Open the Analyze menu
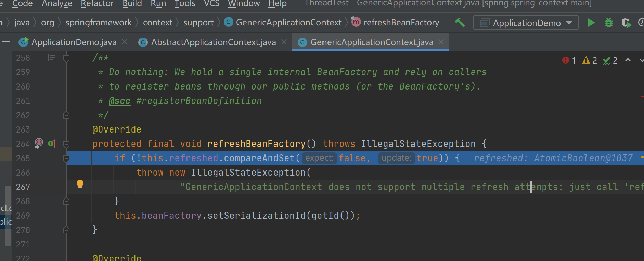 57,3
